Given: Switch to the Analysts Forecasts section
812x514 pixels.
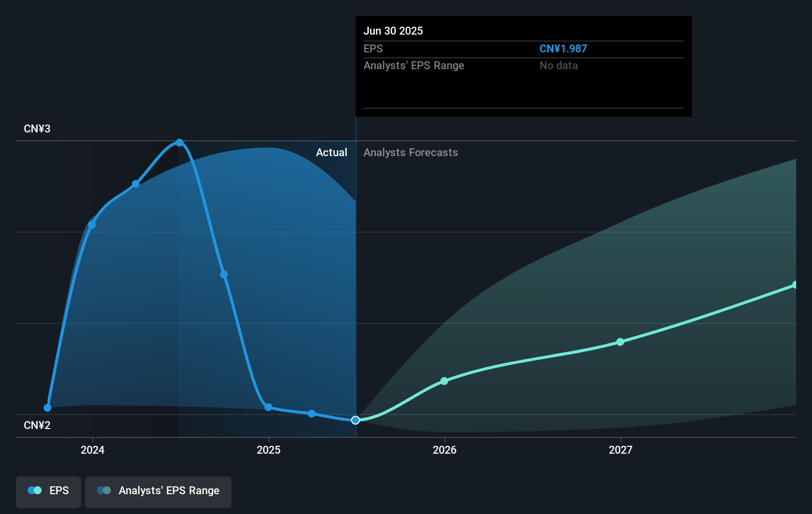Looking at the screenshot, I should click(410, 152).
